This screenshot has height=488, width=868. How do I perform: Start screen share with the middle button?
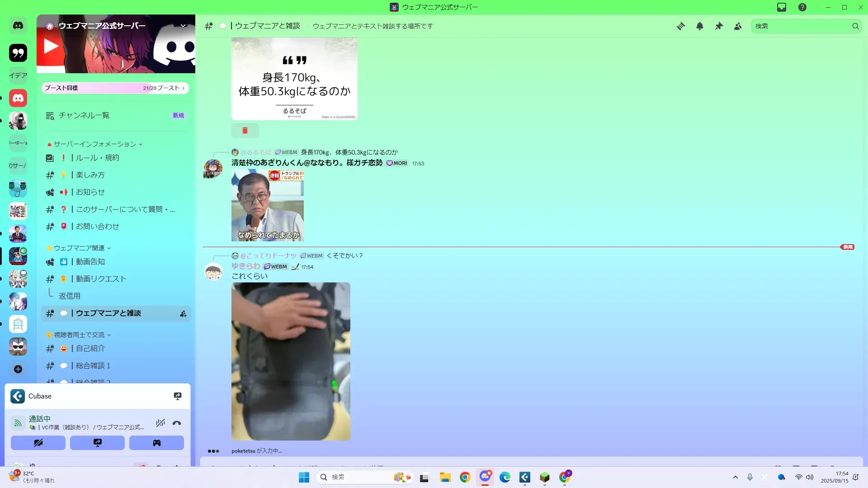coord(97,443)
